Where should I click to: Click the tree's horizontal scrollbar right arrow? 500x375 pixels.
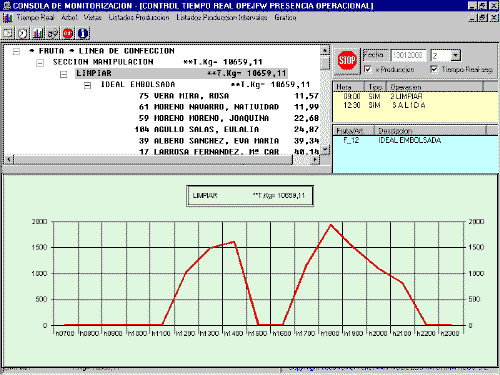pos(315,160)
